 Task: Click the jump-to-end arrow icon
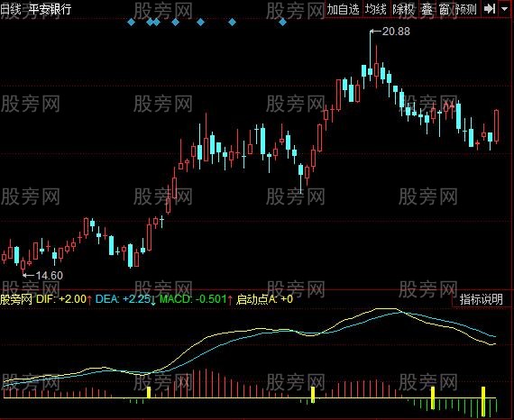(490, 9)
